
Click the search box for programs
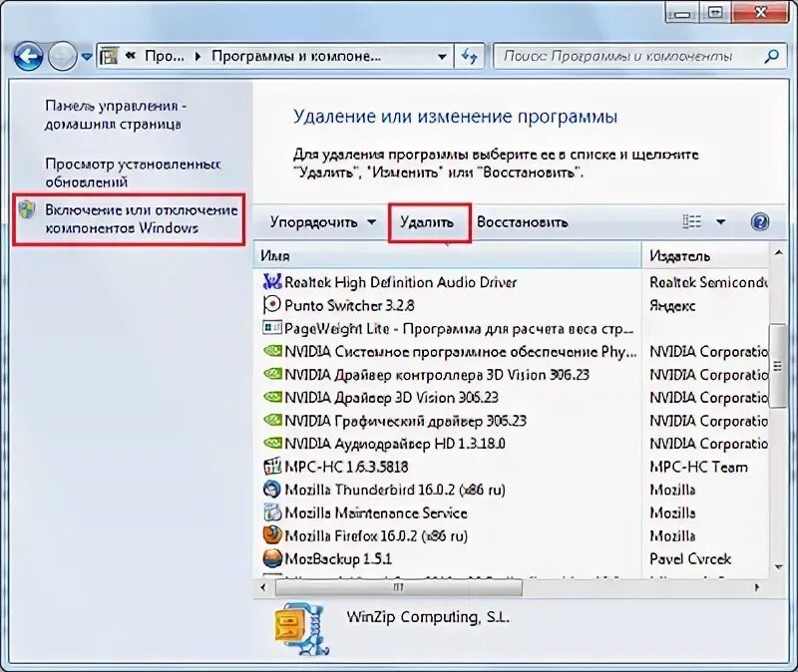629,56
